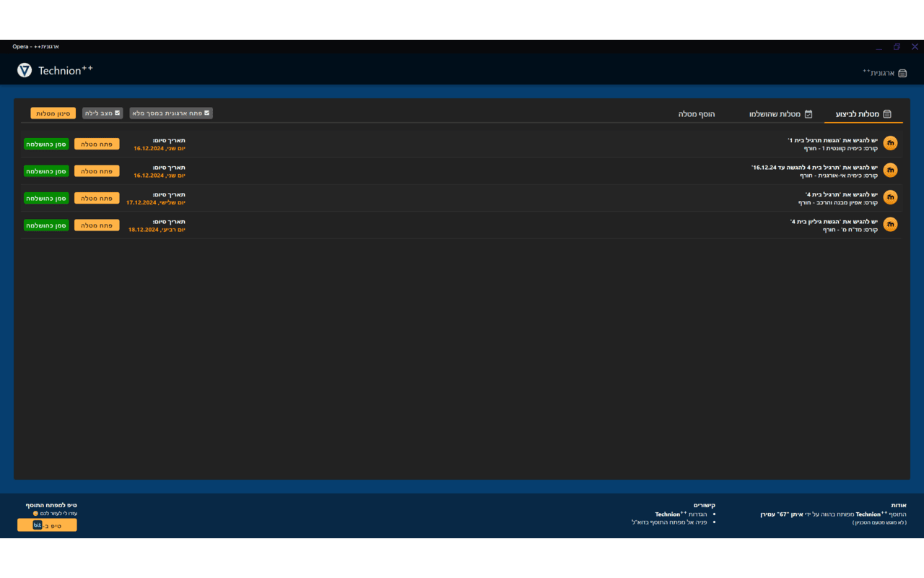Click 'פתח מטלה' for assignment due 17.12.2024
Viewport: 924px width, 578px height.
[x=97, y=198]
